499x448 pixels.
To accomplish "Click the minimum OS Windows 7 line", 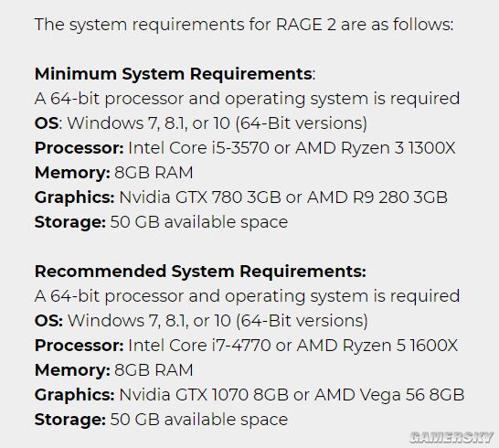I will point(201,123).
